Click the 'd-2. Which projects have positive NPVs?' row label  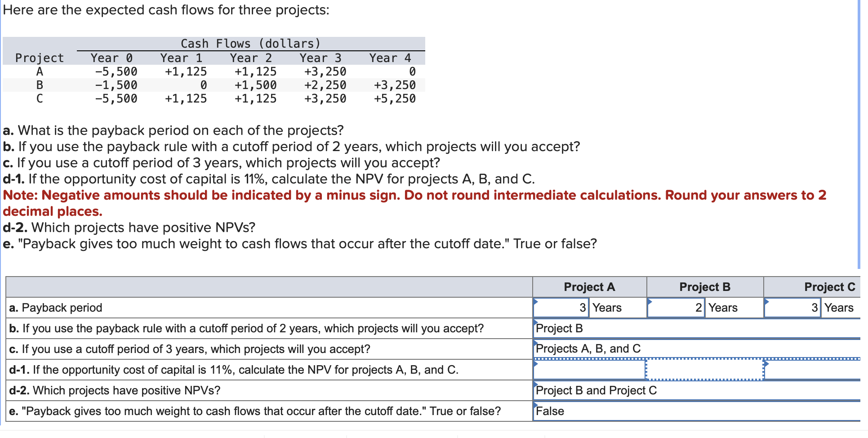tap(114, 390)
